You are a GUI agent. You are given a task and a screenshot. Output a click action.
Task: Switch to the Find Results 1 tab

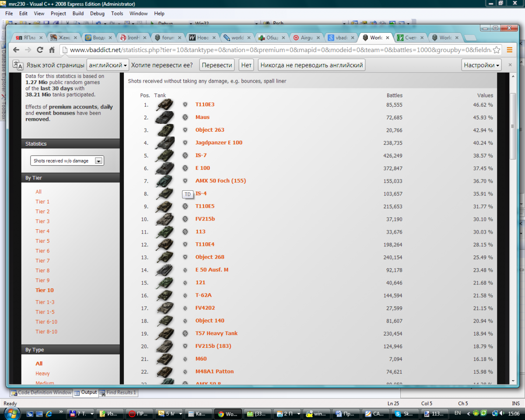pos(118,392)
